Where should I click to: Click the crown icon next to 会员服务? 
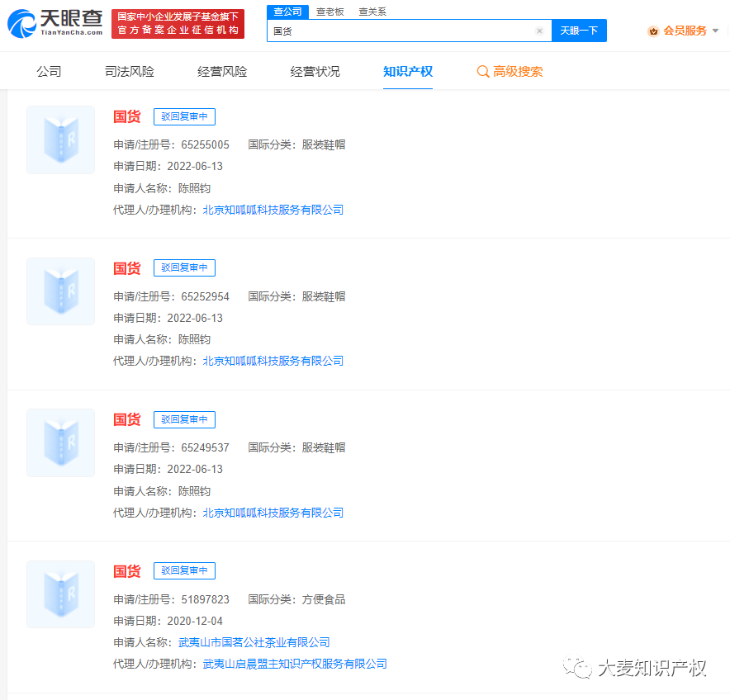653,31
